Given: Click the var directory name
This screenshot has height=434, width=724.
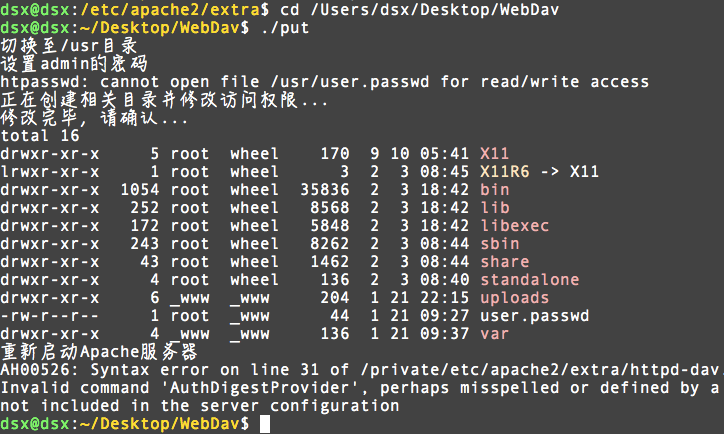Looking at the screenshot, I should [x=494, y=334].
